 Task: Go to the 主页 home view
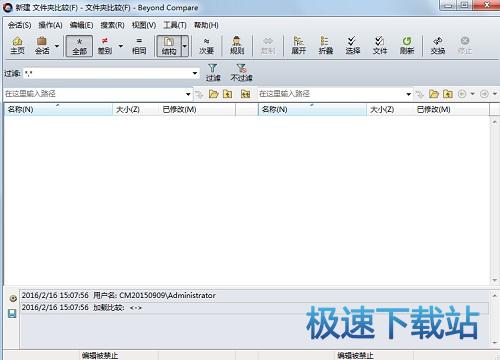17,46
